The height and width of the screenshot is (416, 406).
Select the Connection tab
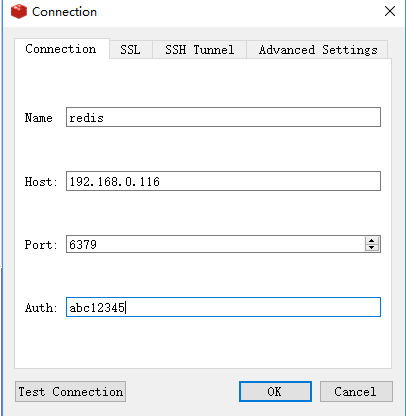point(61,49)
